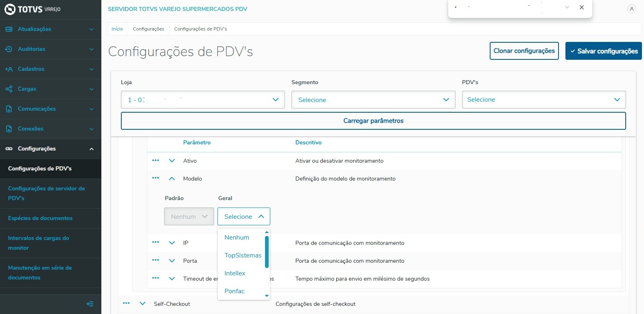Click the Configurações link icon
The image size is (644, 314).
pyautogui.click(x=9, y=149)
